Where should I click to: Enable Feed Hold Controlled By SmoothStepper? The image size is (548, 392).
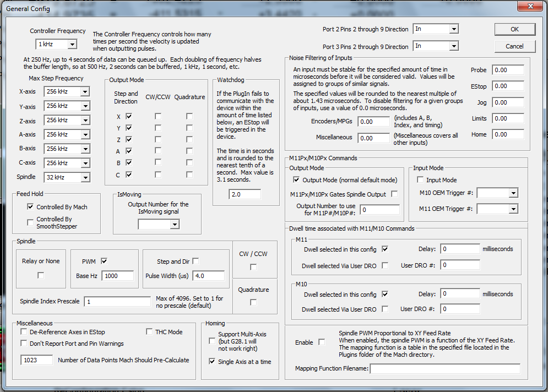coord(30,222)
